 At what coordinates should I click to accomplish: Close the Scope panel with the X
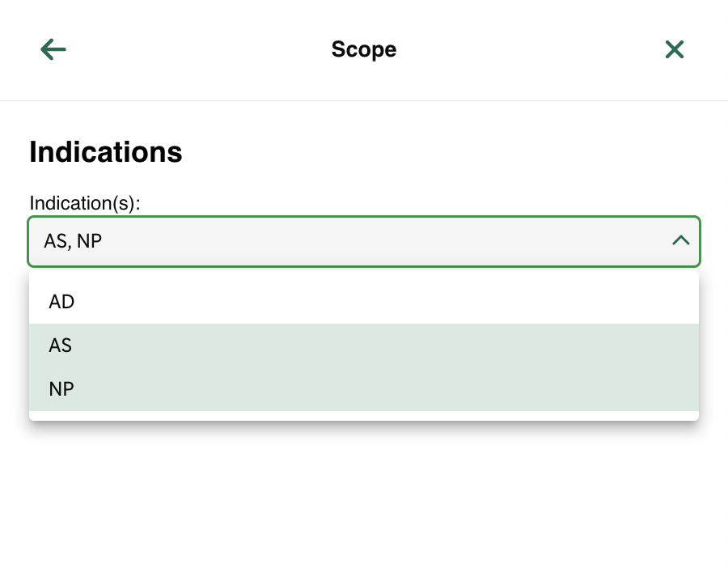(x=674, y=49)
